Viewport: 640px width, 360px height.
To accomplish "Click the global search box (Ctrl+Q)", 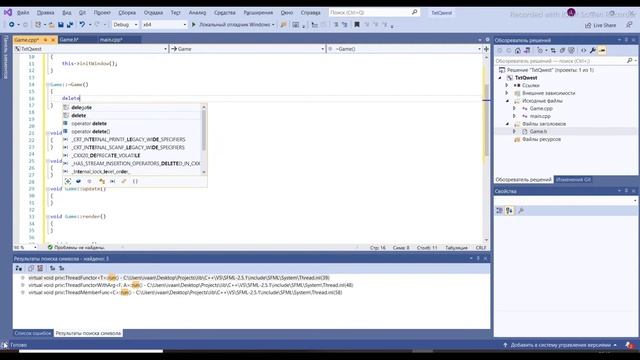I will click(373, 13).
